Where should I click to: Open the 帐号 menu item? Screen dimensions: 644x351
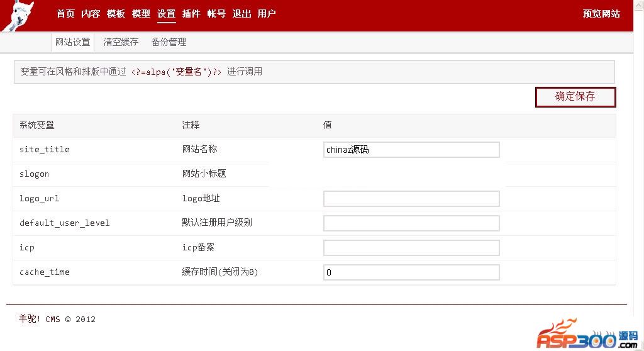(216, 14)
